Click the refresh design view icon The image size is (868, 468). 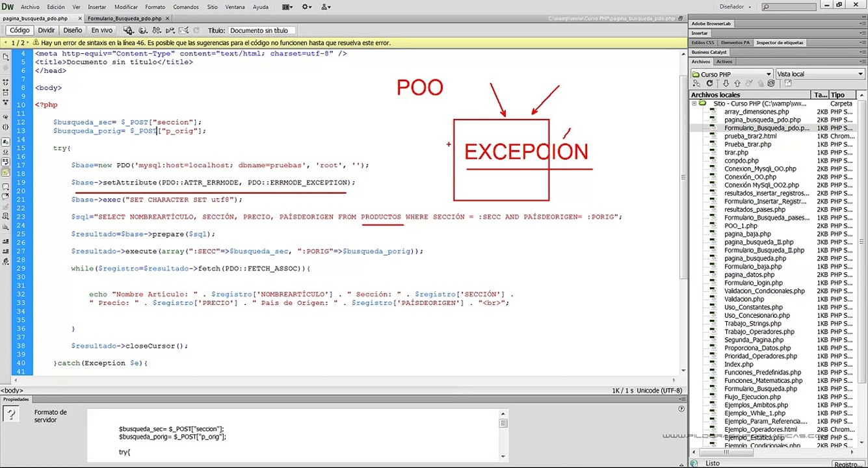[x=196, y=30]
